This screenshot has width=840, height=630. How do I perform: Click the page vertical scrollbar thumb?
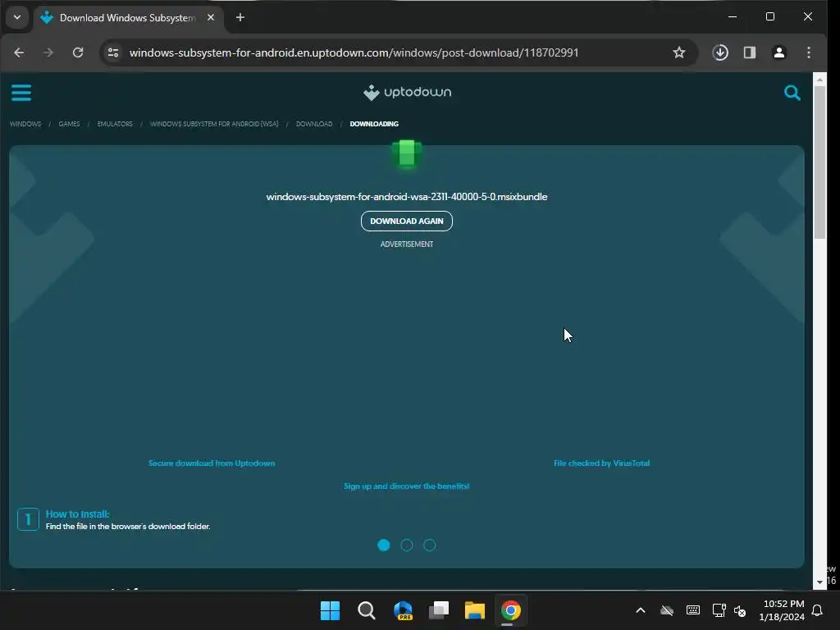(819, 162)
